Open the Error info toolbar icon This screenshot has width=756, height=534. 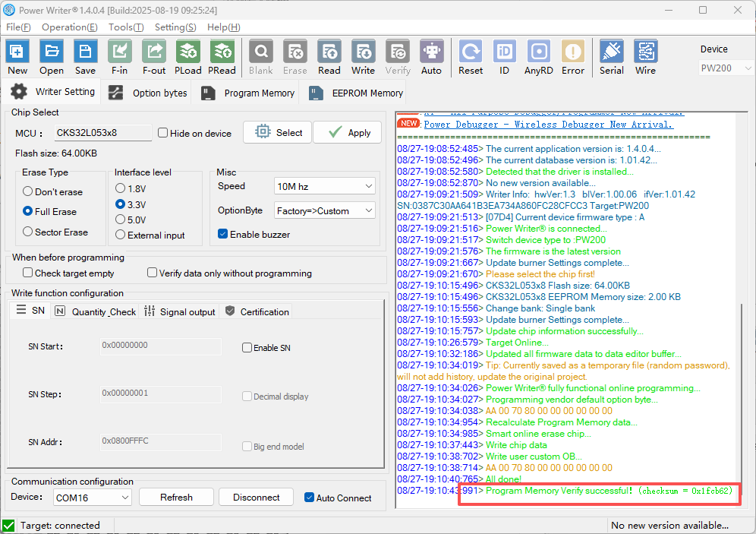point(573,52)
